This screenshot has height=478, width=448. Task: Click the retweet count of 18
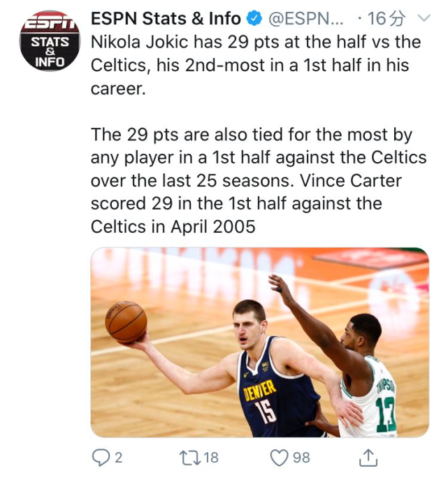210,457
